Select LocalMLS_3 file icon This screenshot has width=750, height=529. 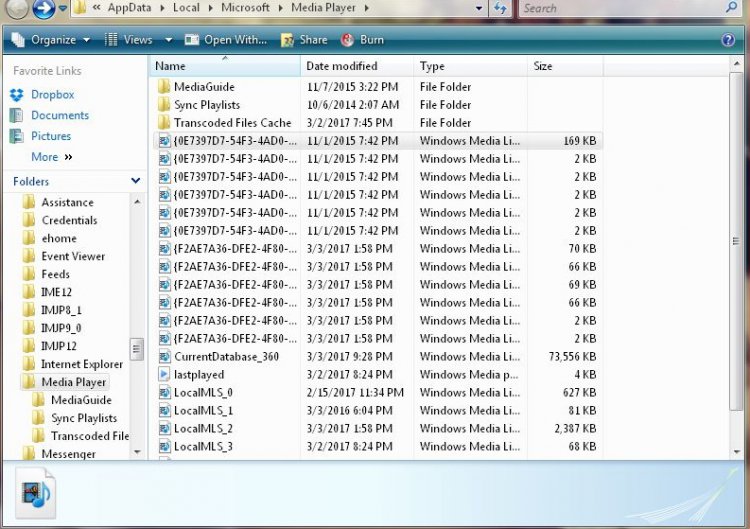pos(164,446)
